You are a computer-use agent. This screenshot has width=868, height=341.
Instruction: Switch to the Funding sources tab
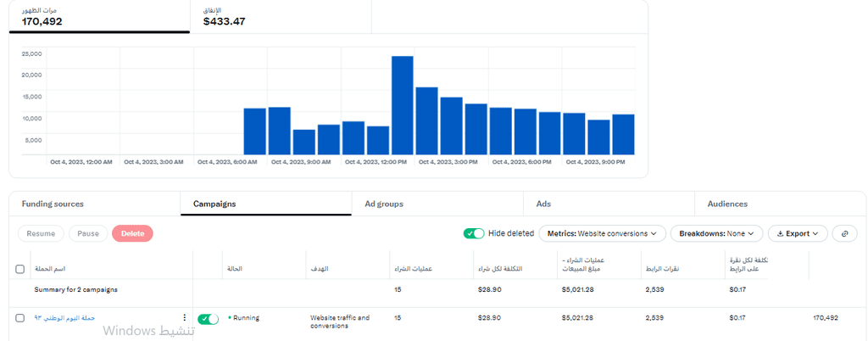click(x=53, y=204)
